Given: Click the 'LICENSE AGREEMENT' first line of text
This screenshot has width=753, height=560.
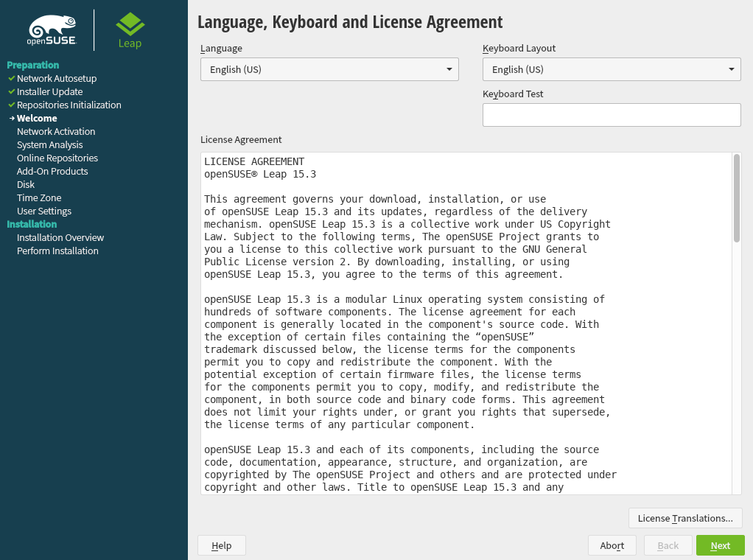Looking at the screenshot, I should 254,161.
